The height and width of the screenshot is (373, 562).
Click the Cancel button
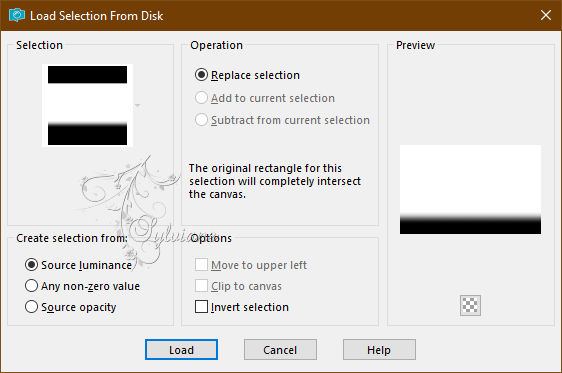[280, 349]
